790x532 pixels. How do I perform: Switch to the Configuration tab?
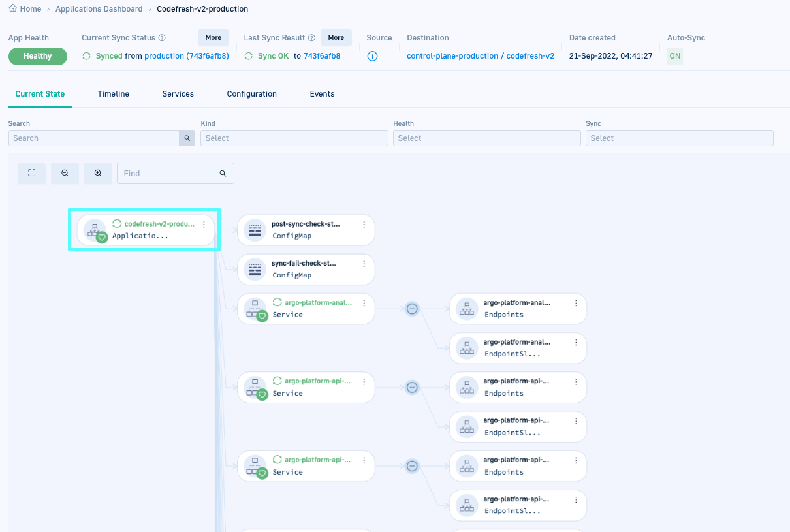251,94
